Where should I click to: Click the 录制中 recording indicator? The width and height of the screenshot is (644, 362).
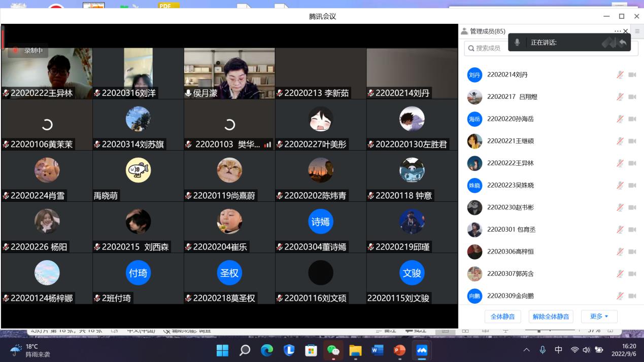coord(28,50)
